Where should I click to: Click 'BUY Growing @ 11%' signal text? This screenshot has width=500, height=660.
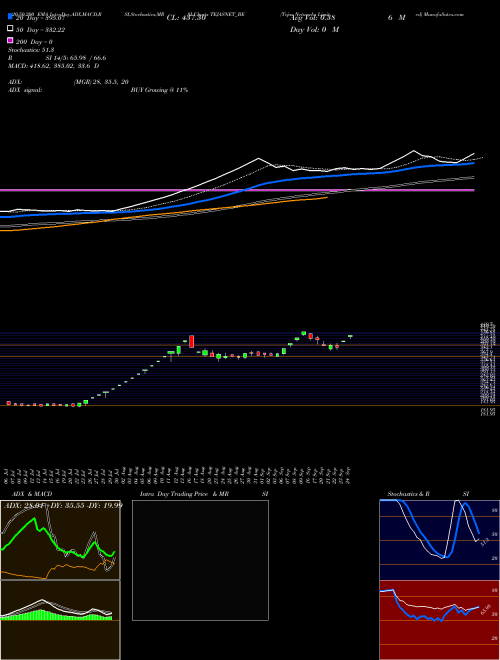click(159, 90)
